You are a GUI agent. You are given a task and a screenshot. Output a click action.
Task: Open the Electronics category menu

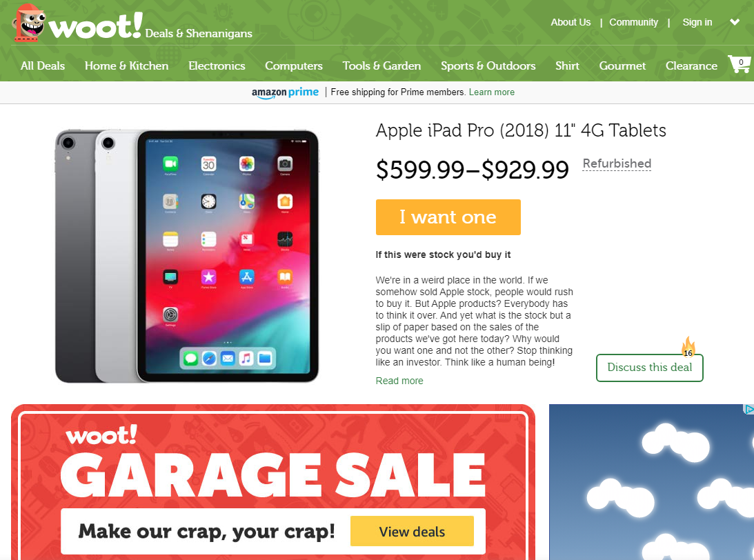[217, 66]
